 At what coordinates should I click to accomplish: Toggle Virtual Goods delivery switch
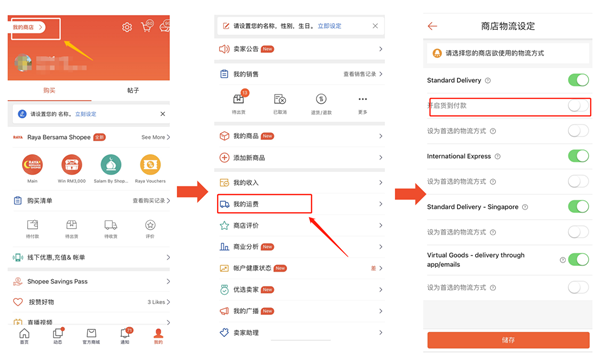pos(578,260)
